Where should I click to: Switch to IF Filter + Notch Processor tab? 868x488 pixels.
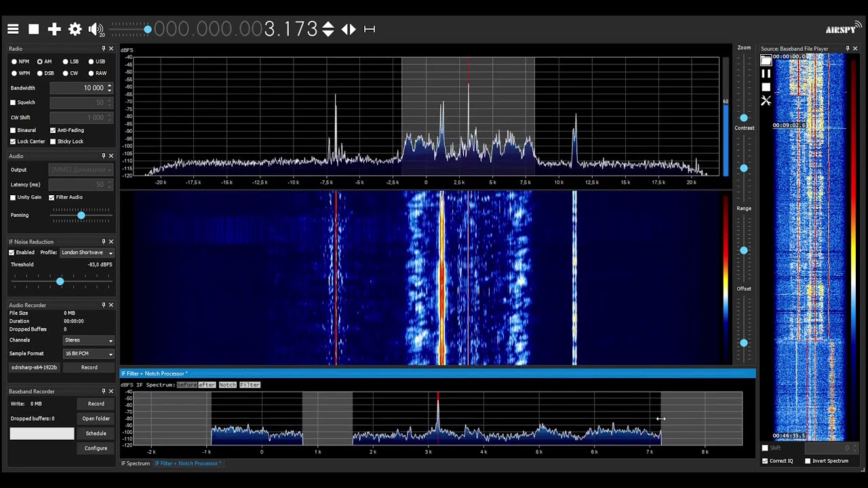click(x=189, y=464)
